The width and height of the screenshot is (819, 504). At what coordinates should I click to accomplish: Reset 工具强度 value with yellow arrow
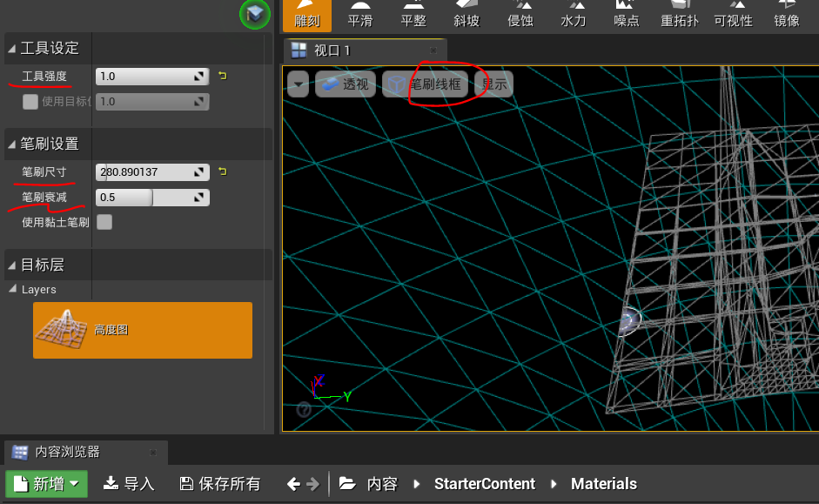pyautogui.click(x=222, y=77)
